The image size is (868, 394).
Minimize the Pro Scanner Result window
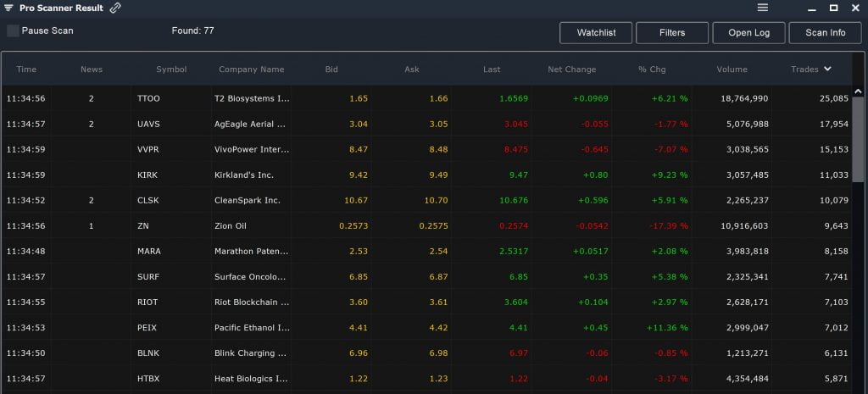pyautogui.click(x=812, y=8)
